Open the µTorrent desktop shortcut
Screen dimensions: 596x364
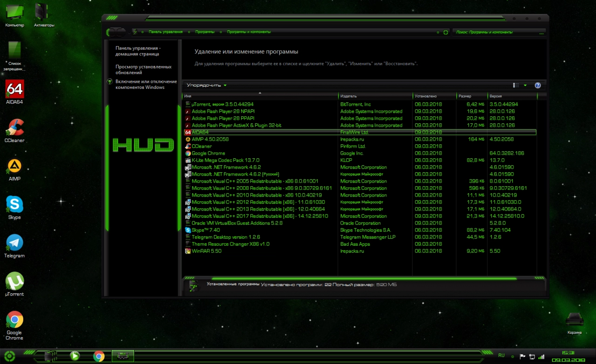(x=14, y=284)
